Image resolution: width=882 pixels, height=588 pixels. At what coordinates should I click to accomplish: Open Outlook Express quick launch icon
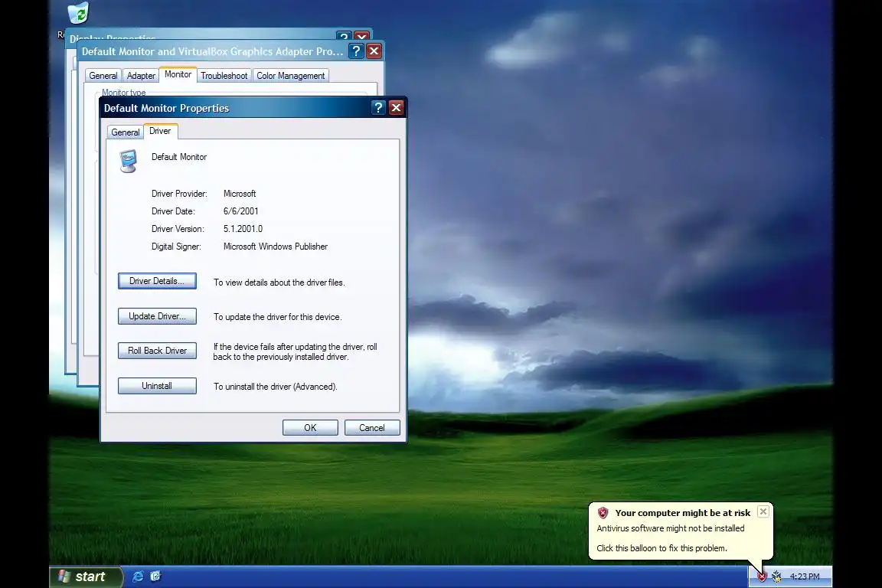point(156,577)
